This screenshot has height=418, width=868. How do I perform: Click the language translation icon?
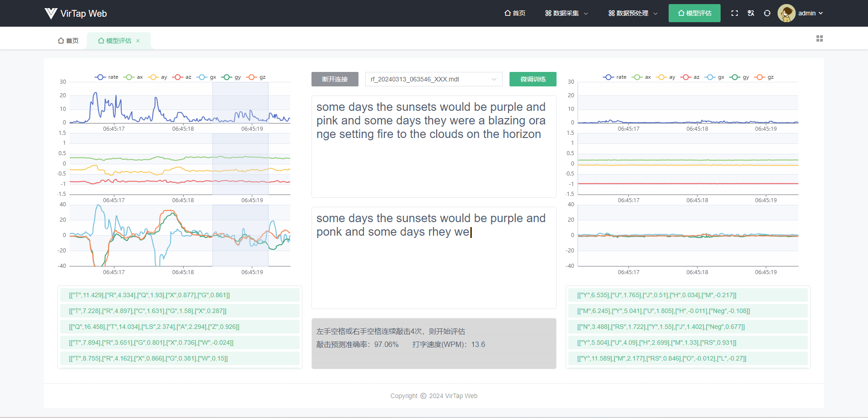[x=751, y=14]
